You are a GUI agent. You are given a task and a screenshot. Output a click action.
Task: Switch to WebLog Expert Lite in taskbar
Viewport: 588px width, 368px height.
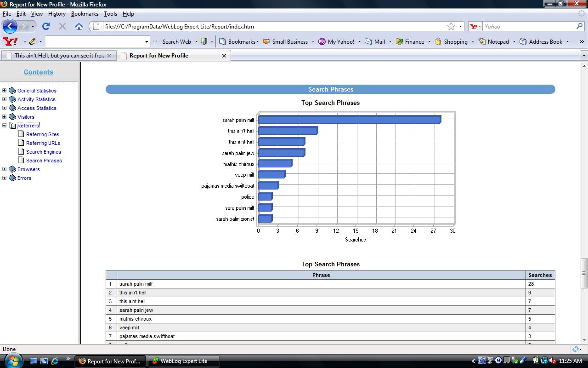pyautogui.click(x=183, y=361)
